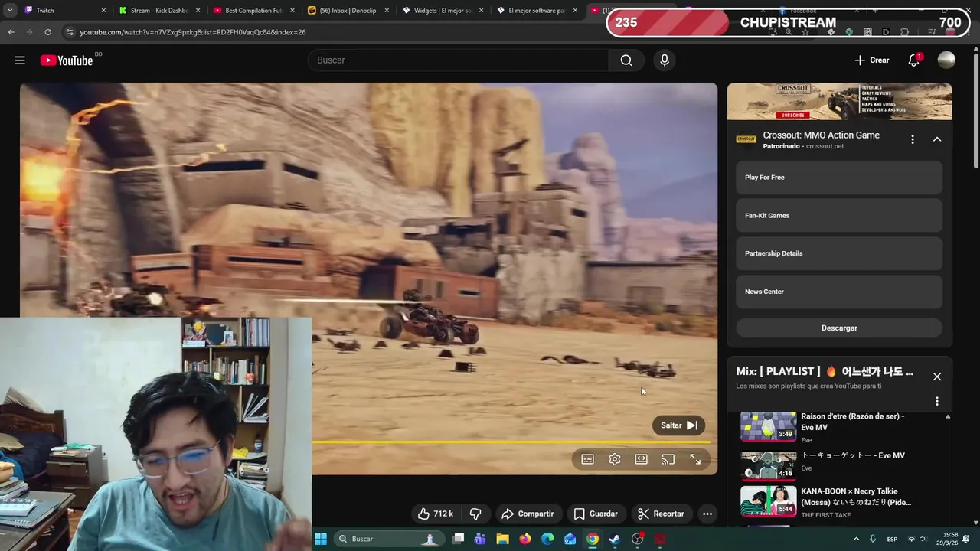Open File Explorer from taskbar

pyautogui.click(x=502, y=539)
